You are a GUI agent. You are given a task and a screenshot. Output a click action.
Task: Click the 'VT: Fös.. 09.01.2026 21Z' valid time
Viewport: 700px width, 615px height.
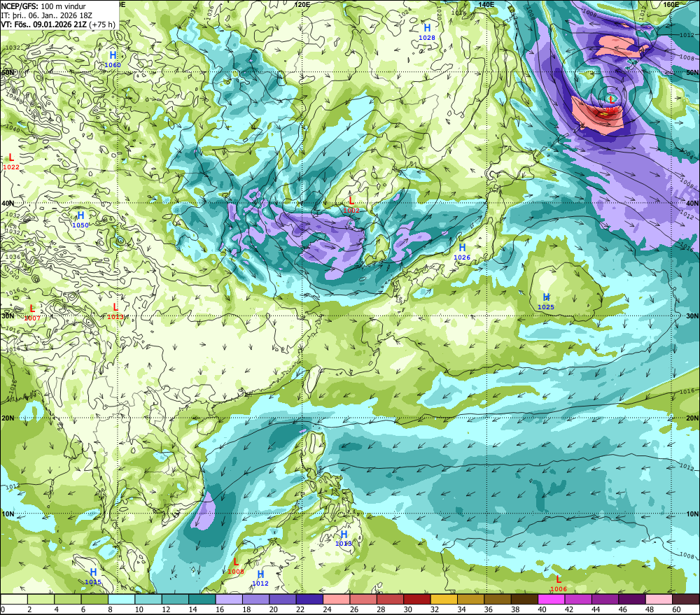pyautogui.click(x=43, y=24)
